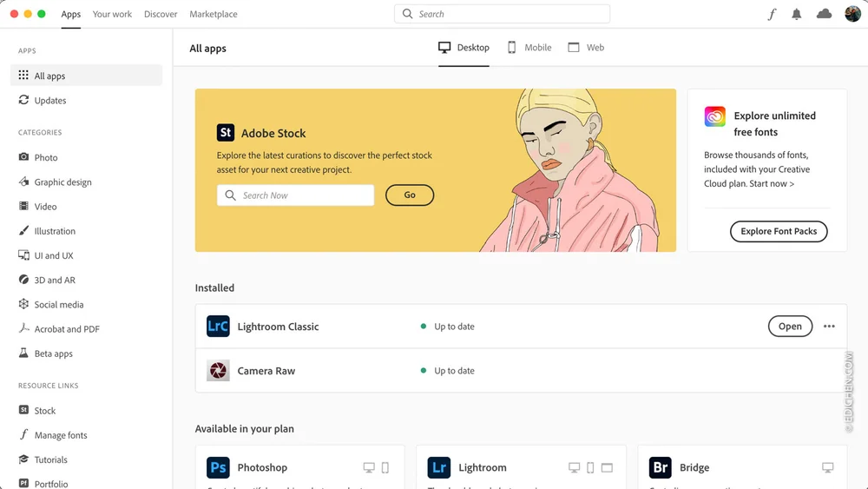
Task: Click the Adobe Stock St logo icon
Action: (x=226, y=132)
